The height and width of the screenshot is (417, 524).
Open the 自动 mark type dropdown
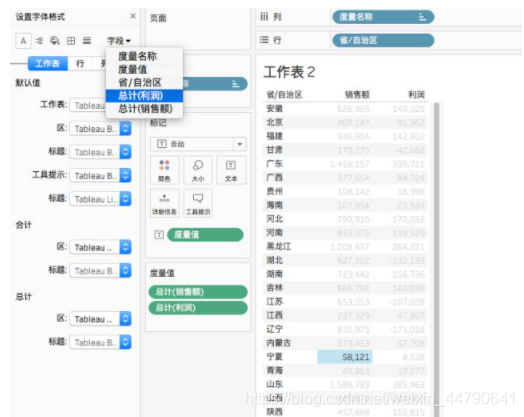click(x=198, y=144)
